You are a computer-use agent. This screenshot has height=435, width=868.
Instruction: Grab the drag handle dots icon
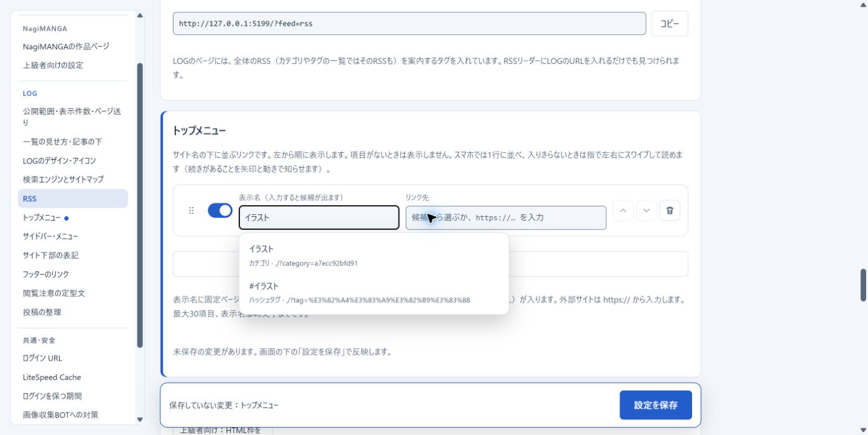click(x=192, y=211)
